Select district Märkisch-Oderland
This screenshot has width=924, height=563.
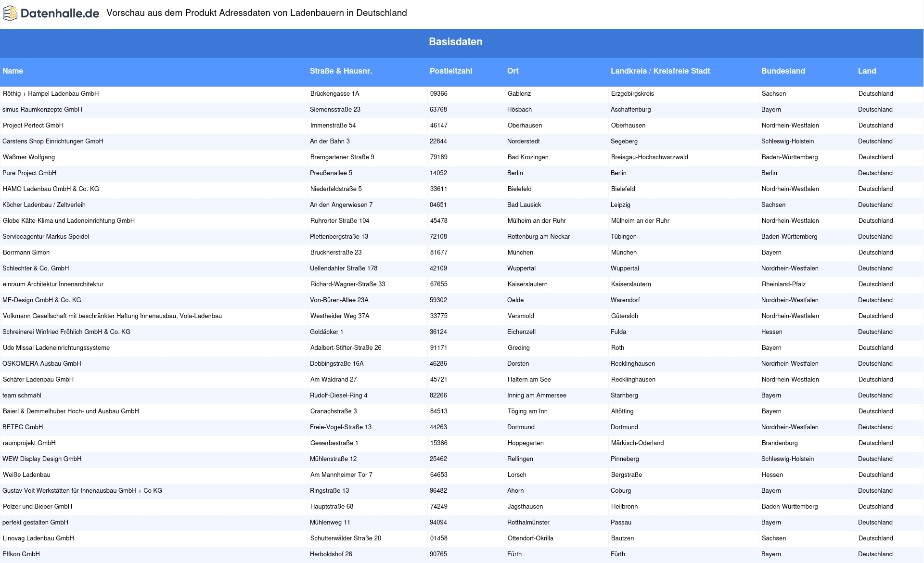coord(638,443)
